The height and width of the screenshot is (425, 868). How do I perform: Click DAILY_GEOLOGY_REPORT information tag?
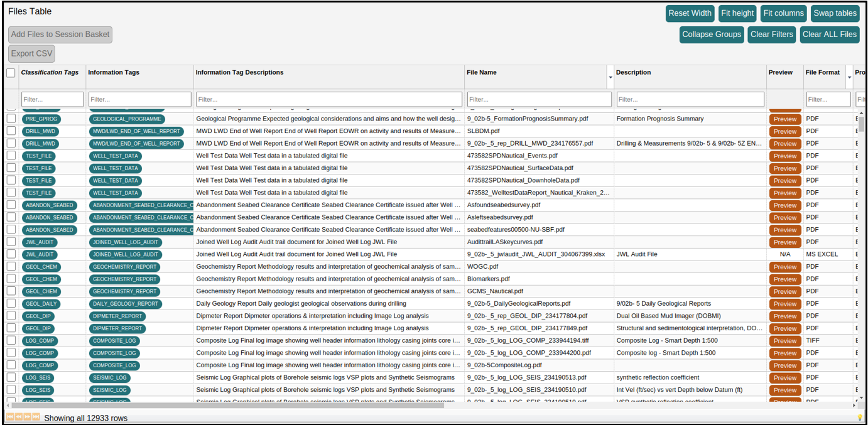pos(126,303)
